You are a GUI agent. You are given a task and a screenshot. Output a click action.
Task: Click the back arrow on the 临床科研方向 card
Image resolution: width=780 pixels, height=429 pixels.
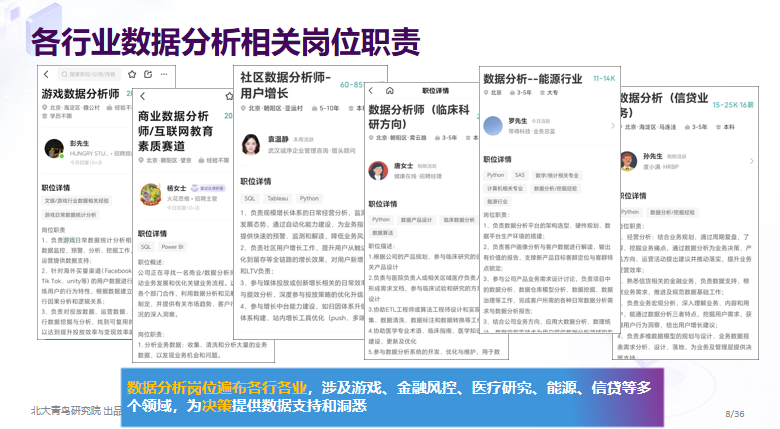tap(371, 91)
